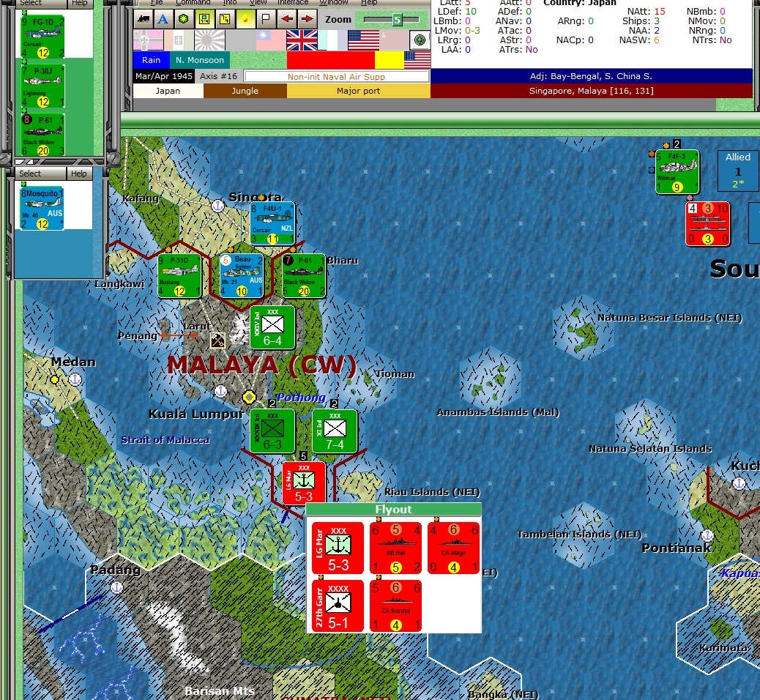
Task: Click the Pontianak port anchor icon
Action: (x=707, y=535)
